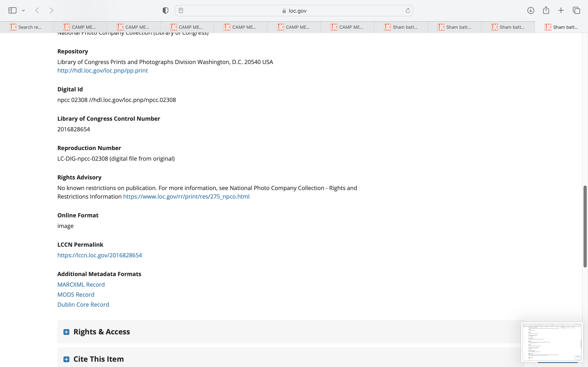Show Reader view icon in address bar
The image size is (588, 367).
181,10
